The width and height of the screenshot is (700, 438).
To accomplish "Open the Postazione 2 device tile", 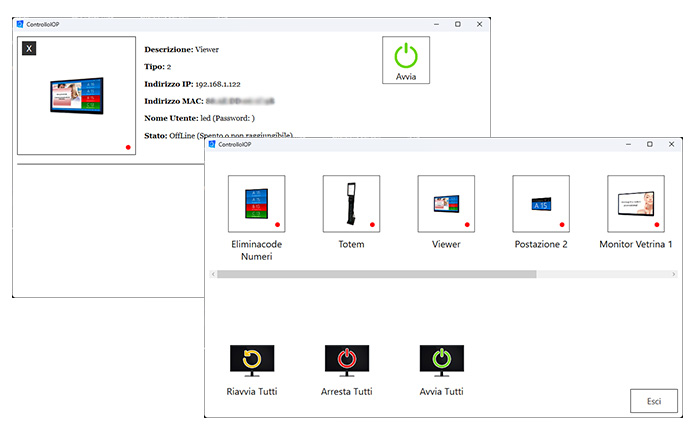I will tap(541, 204).
